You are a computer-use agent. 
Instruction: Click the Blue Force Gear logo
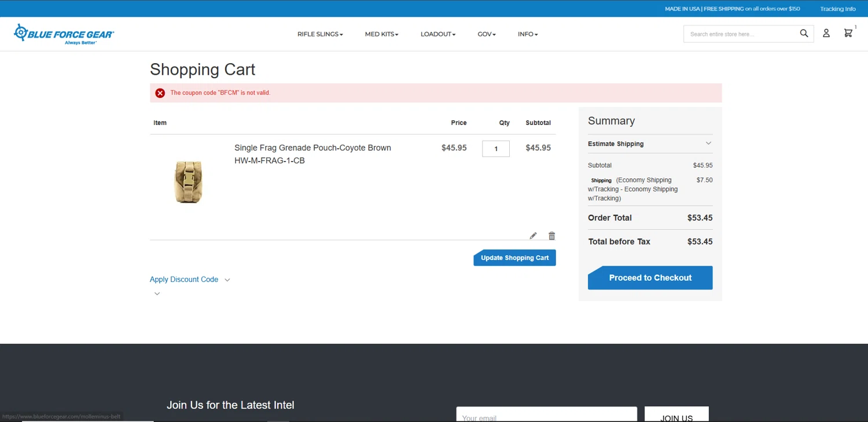64,34
